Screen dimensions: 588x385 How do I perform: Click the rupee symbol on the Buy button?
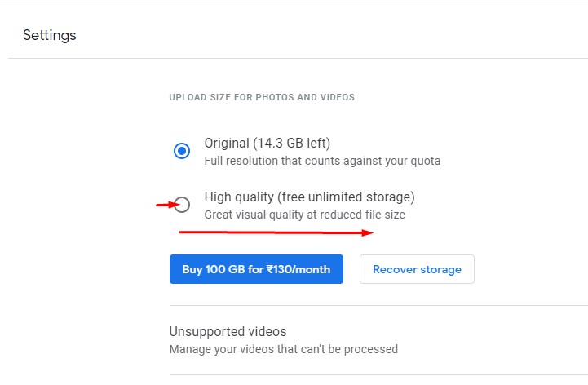(x=270, y=269)
